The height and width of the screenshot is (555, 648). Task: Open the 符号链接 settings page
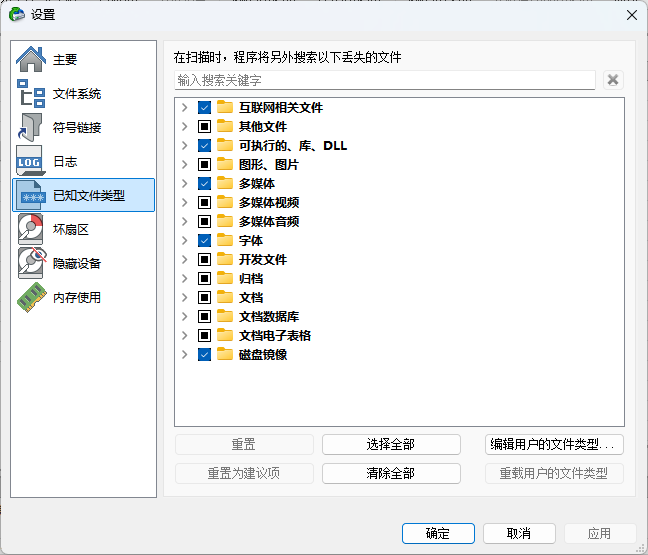point(83,127)
